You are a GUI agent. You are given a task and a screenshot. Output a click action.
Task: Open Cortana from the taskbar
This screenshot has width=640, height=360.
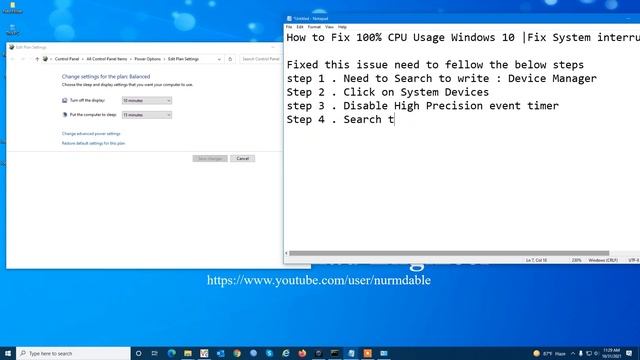tap(138, 353)
